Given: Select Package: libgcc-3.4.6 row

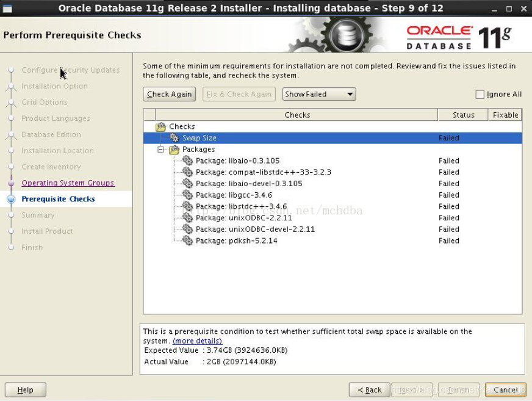Looking at the screenshot, I should (x=332, y=195).
